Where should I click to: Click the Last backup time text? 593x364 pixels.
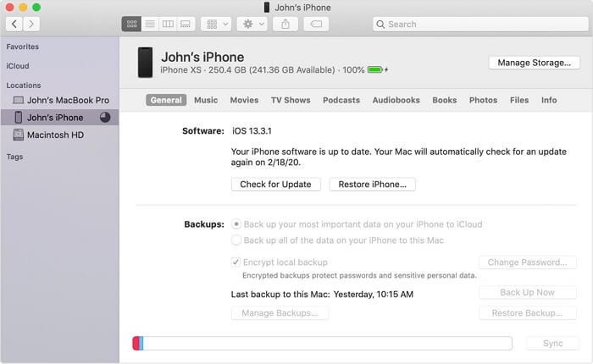pyautogui.click(x=322, y=294)
